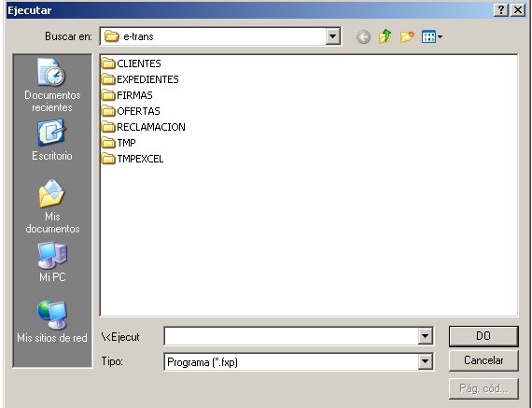Expand the file name combo box arrow

pyautogui.click(x=425, y=336)
